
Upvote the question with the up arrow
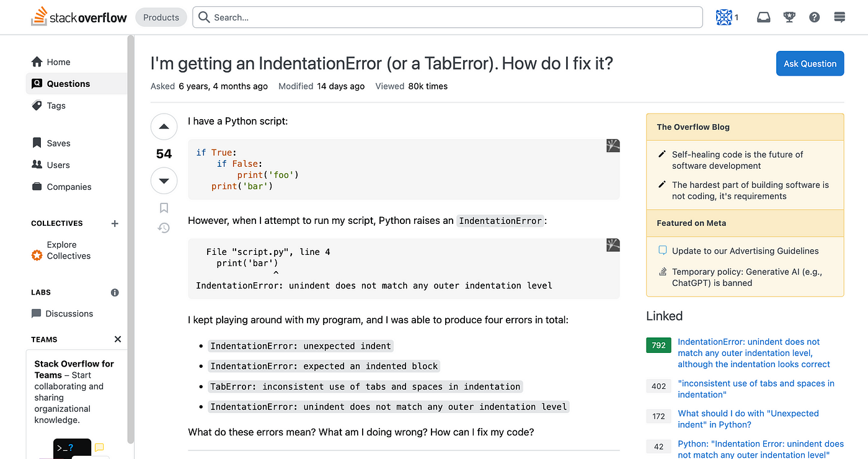[164, 127]
